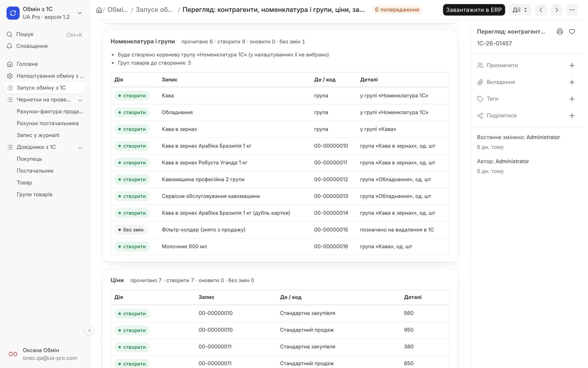Click the Постачальник sidebar item

tap(35, 171)
